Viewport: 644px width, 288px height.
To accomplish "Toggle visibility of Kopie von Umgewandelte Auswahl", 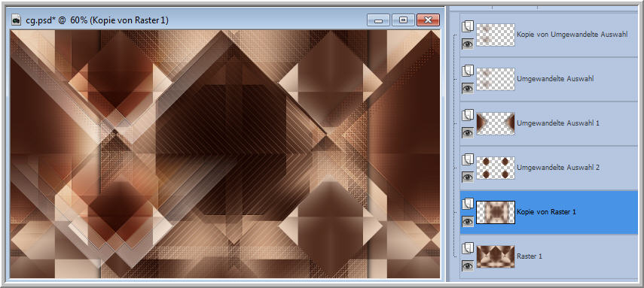I will 468,44.
